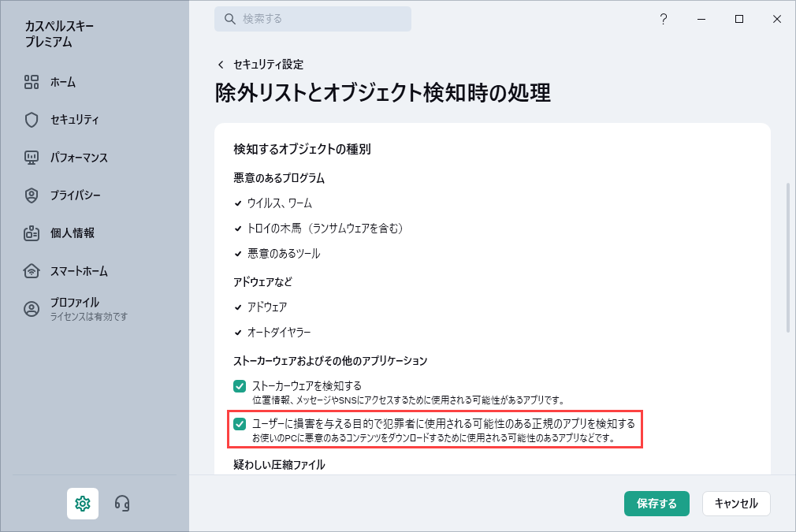Click the カスペルスキー プレミアム product title
796x532 pixels.
59,34
